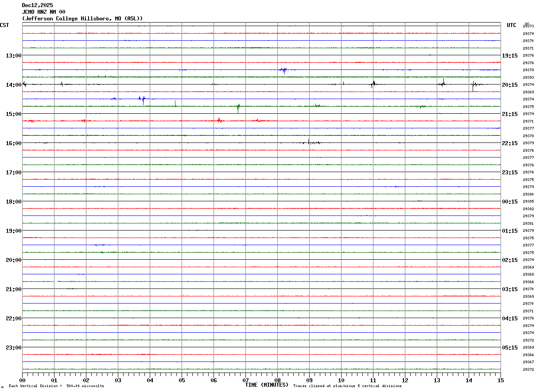Viewport: 536px width, 392px height.
Task: Click the DC offset value 29381
Action: coord(528,223)
